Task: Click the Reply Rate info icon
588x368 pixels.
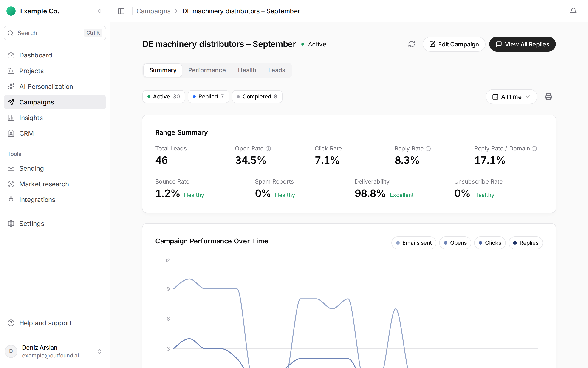Action: click(x=428, y=149)
